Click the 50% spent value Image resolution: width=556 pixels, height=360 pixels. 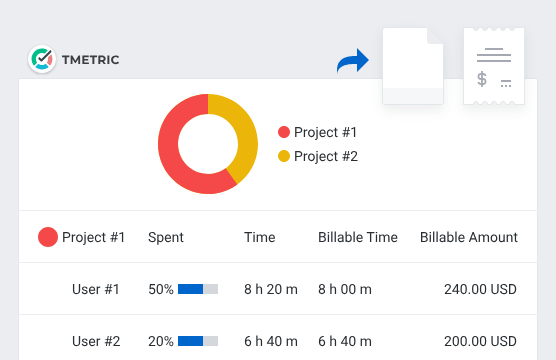coord(161,289)
